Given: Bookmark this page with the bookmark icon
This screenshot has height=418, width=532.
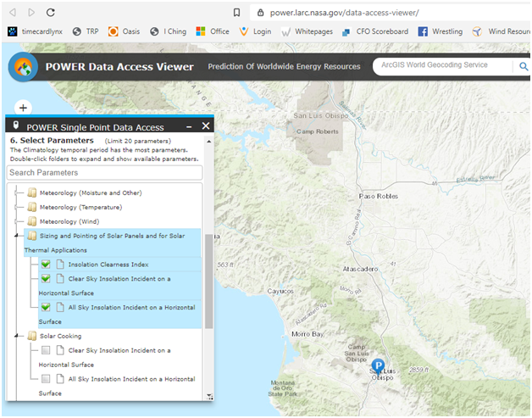Looking at the screenshot, I should pos(237,13).
